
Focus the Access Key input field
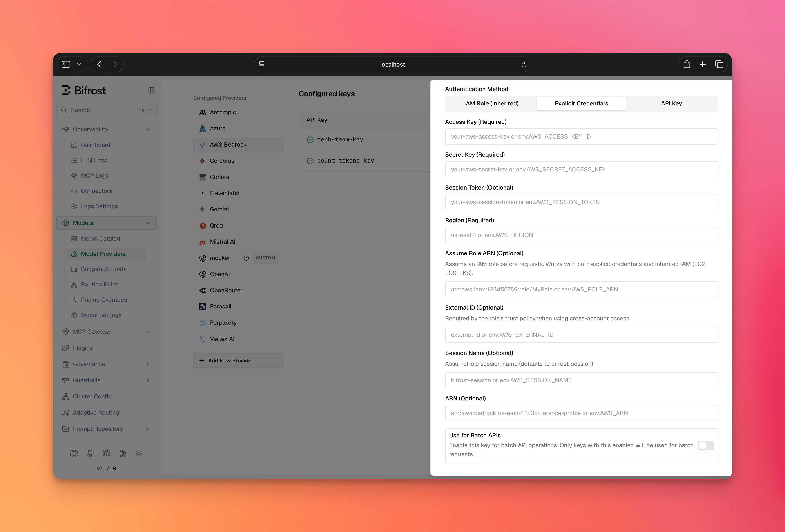pos(581,136)
